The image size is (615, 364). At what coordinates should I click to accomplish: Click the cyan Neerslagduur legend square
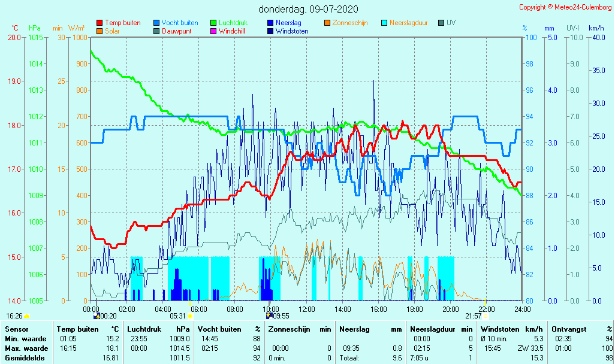(384, 23)
